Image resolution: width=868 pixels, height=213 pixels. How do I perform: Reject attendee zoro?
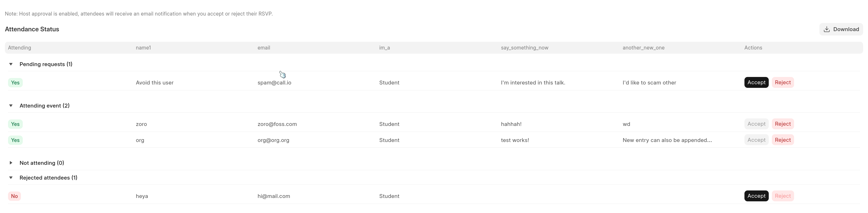(x=782, y=124)
